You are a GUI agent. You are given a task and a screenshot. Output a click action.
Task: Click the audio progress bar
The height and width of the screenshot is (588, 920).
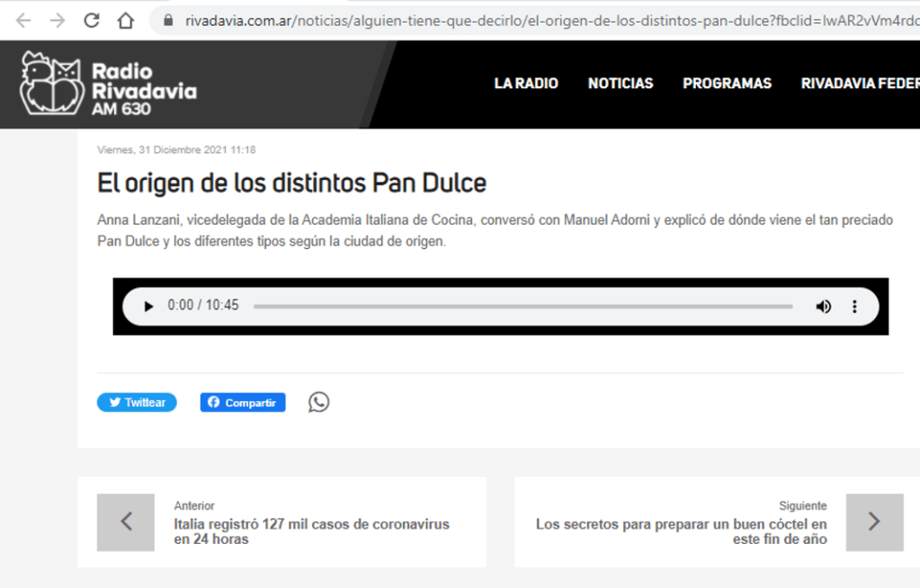click(x=522, y=306)
